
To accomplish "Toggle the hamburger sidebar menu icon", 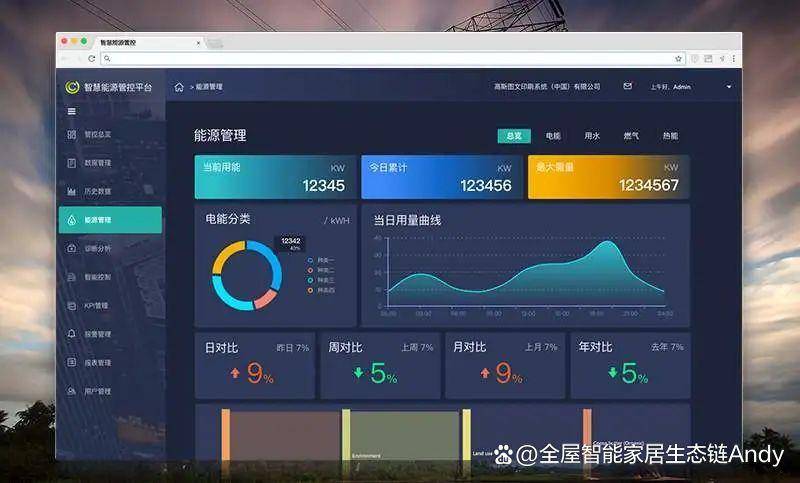I will (72, 111).
